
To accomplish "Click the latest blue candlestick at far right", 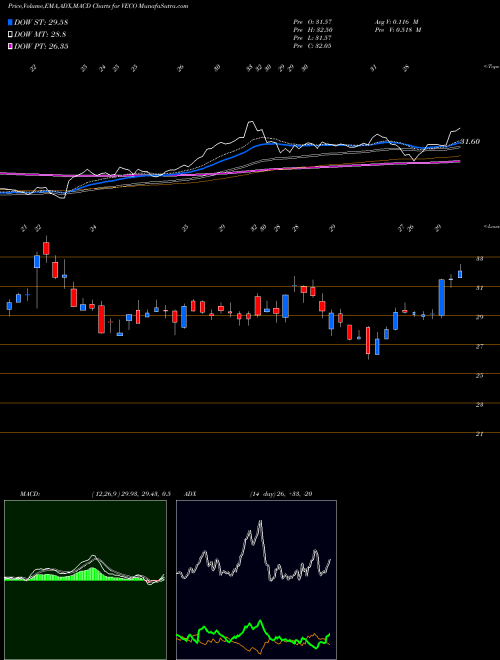I will [460, 274].
